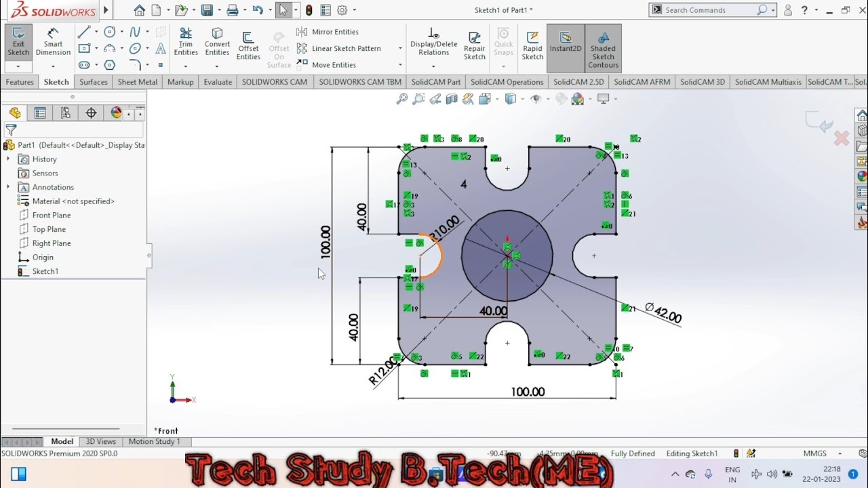
Task: Select the Ellipse tool
Action: (x=135, y=48)
